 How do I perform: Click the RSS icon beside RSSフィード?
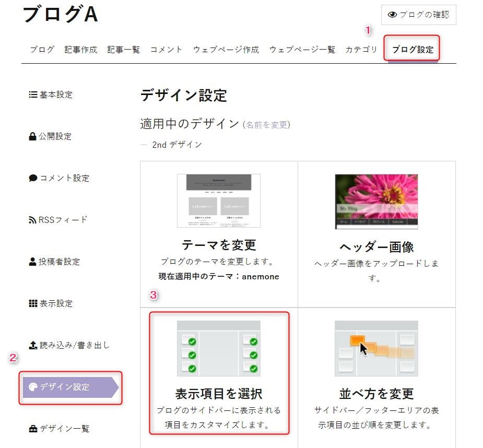(x=32, y=220)
